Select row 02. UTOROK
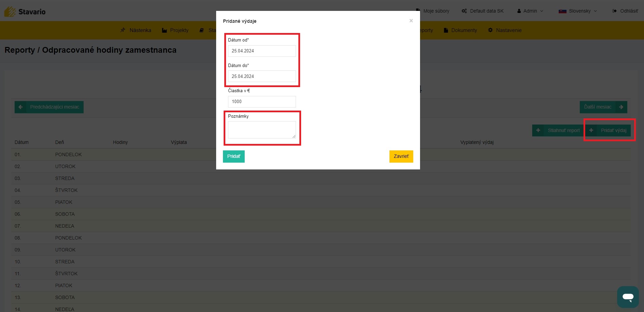The height and width of the screenshot is (312, 644). (x=321, y=166)
